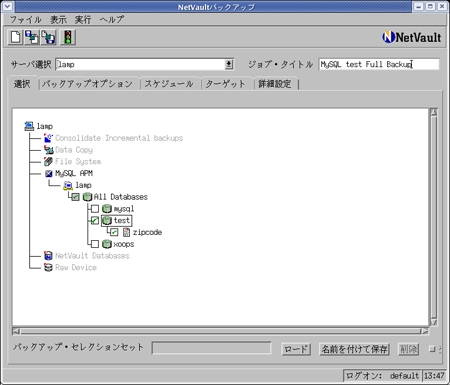Click the MySQL APM plugin icon
The image size is (450, 385).
(49, 173)
